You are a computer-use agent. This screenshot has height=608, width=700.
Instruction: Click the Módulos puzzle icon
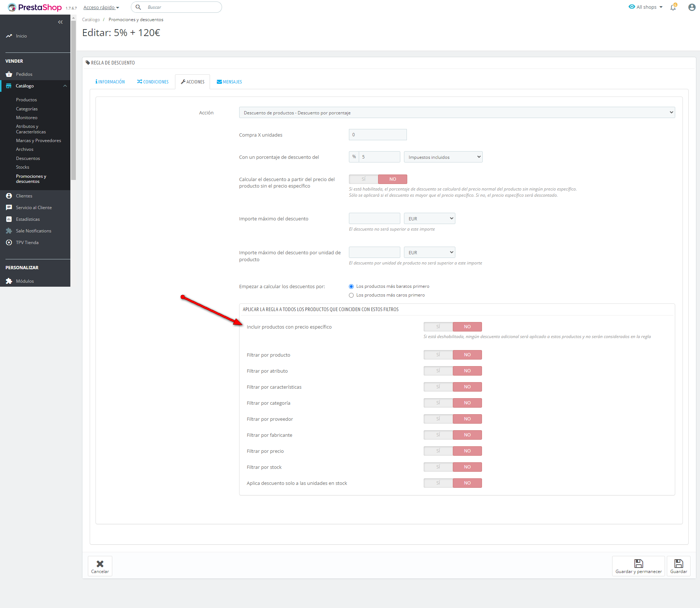click(9, 281)
